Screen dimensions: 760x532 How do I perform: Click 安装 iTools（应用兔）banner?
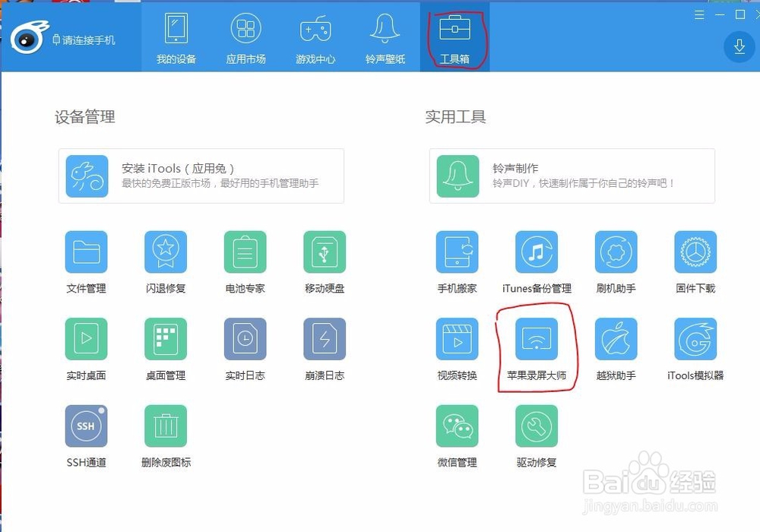tap(201, 176)
